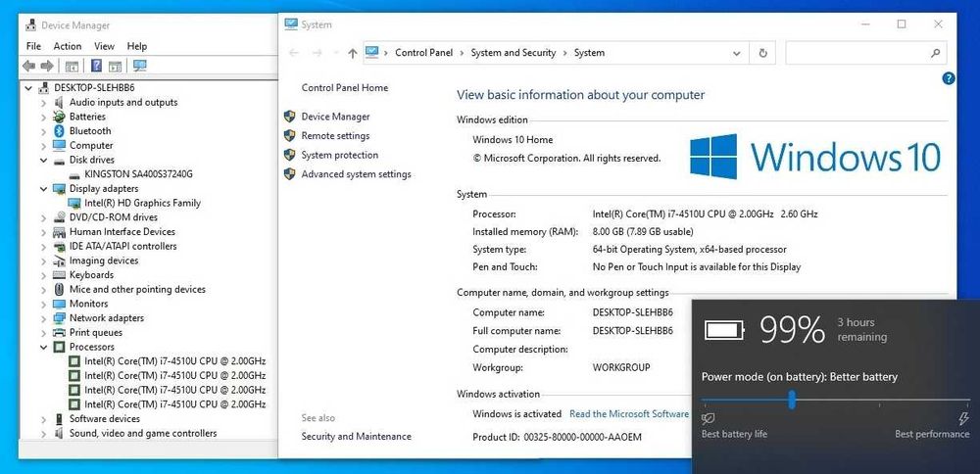Expand the Network adapters node
Screen dimensions: 980x474
pyautogui.click(x=43, y=318)
